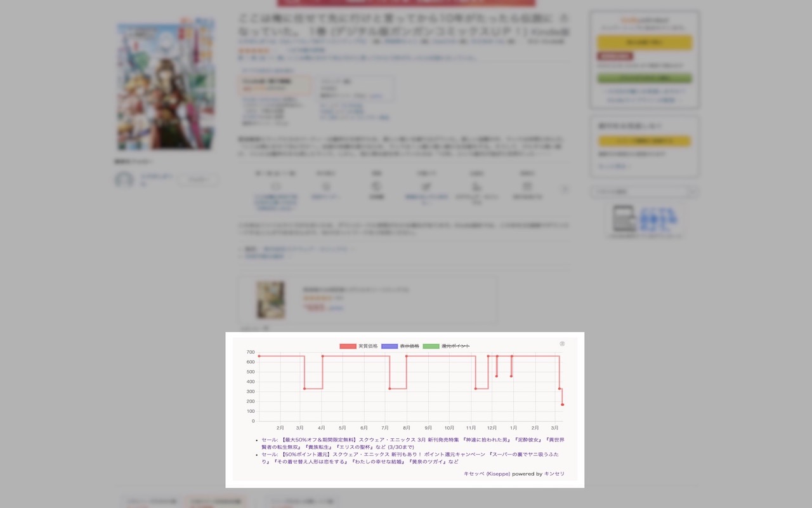Click the red badge under the yellow buy button
Image resolution: width=812 pixels, height=508 pixels.
(x=613, y=56)
